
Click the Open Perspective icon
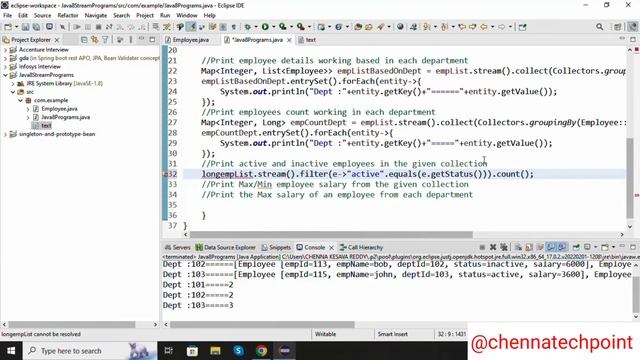tap(617, 27)
